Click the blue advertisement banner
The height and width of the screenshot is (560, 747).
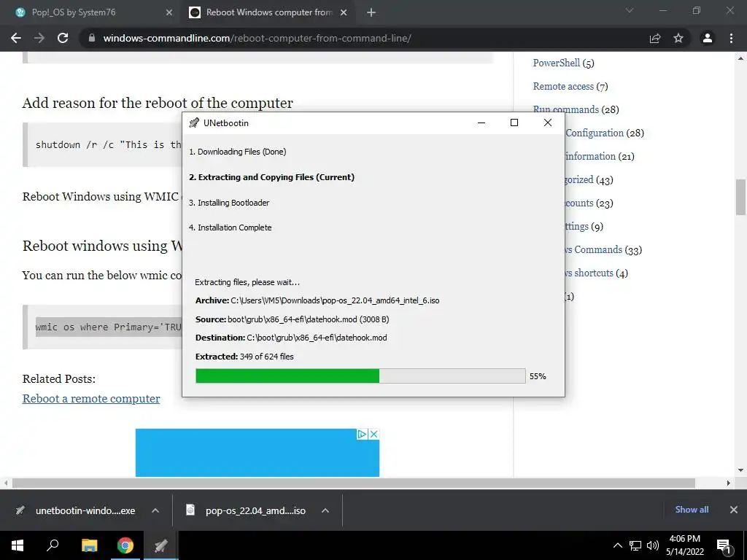(258, 453)
